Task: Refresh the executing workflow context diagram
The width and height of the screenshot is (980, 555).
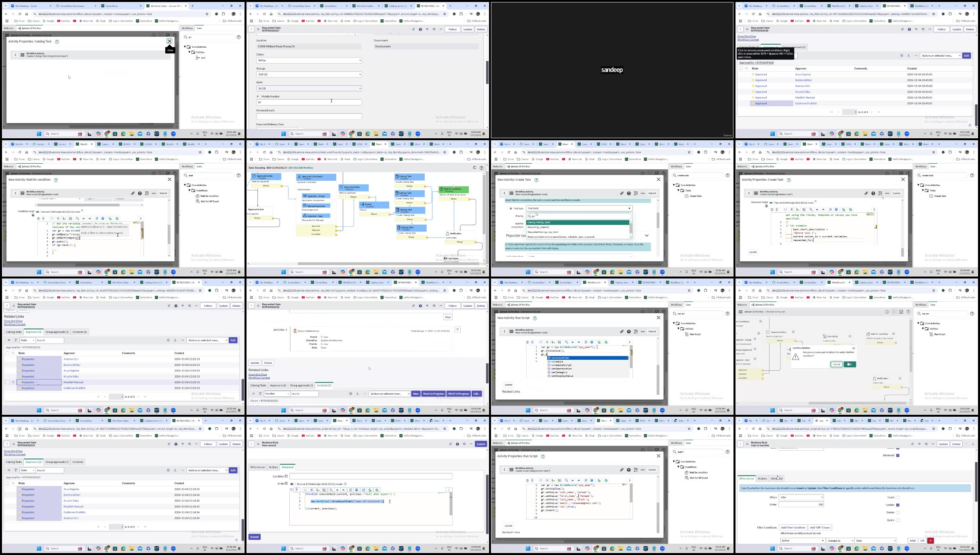Action: click(474, 168)
